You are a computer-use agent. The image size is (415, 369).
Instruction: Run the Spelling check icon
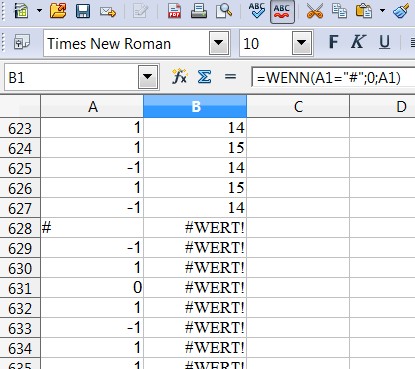257,11
